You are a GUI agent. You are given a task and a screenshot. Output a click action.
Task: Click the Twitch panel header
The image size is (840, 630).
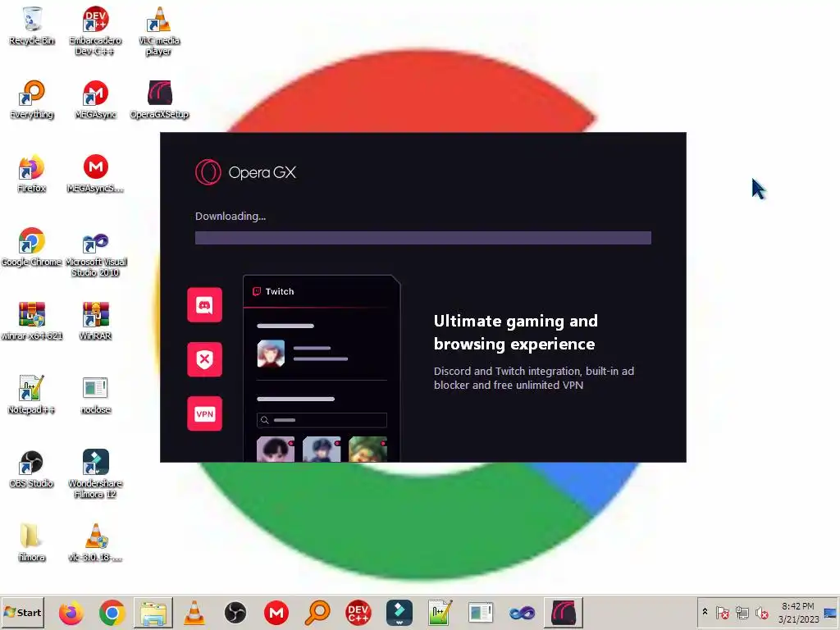coord(322,291)
